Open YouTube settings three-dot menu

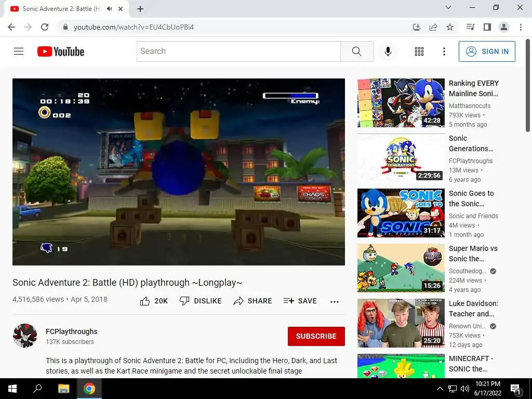[x=444, y=51]
